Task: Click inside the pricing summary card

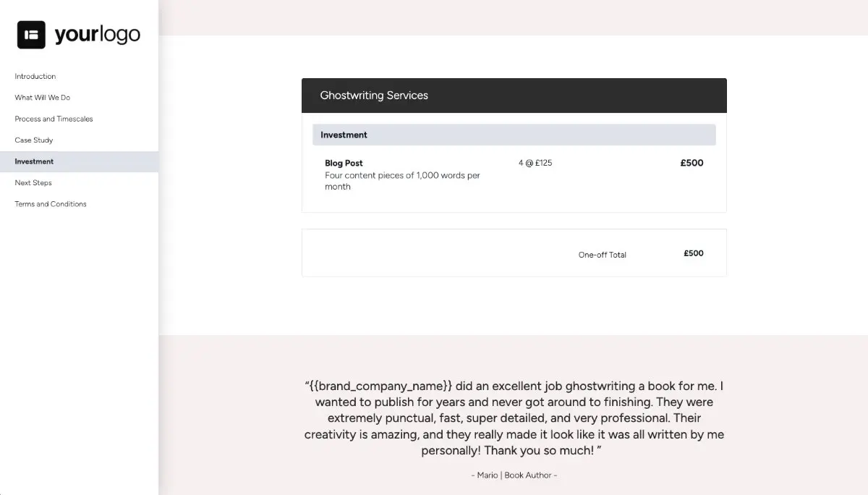Action: pyautogui.click(x=514, y=253)
